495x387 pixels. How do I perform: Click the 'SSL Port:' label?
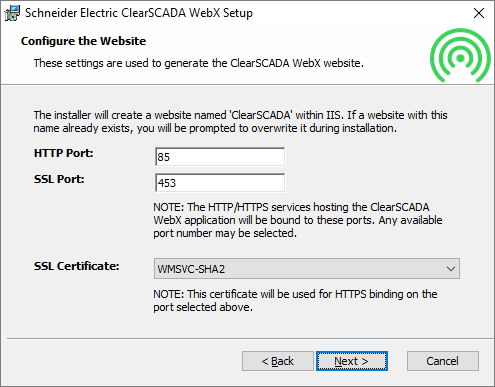pyautogui.click(x=59, y=179)
